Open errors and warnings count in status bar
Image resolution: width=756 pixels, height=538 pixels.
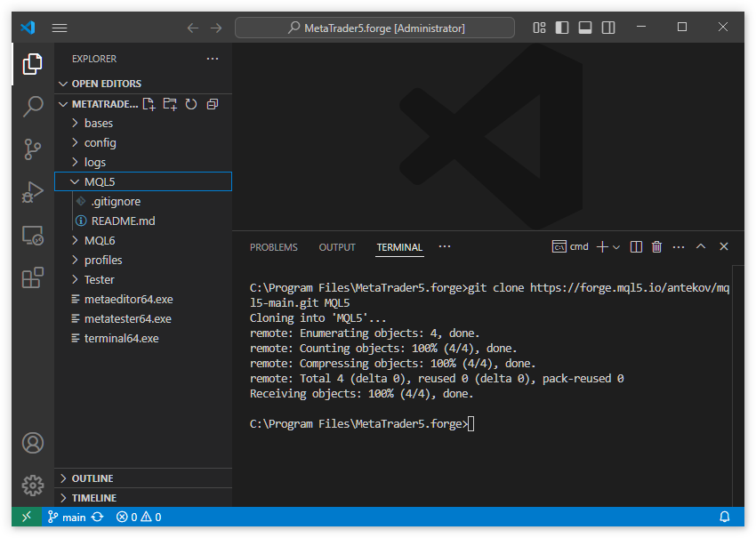click(x=139, y=518)
